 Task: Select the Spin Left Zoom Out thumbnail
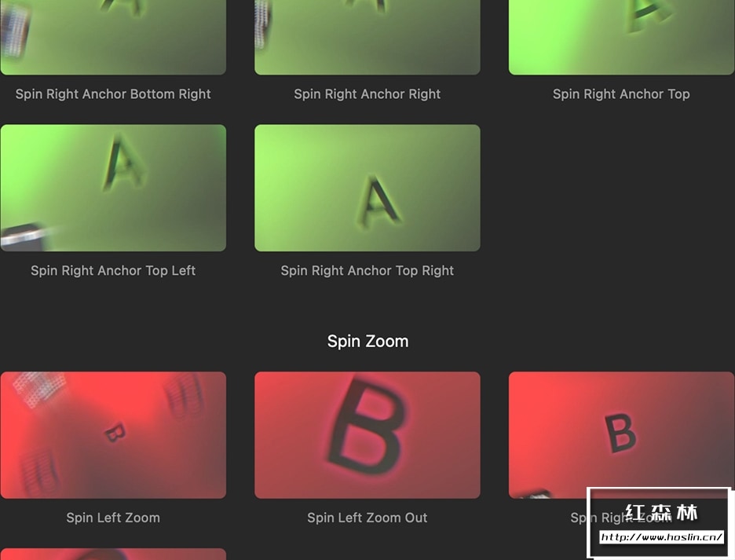pyautogui.click(x=367, y=435)
